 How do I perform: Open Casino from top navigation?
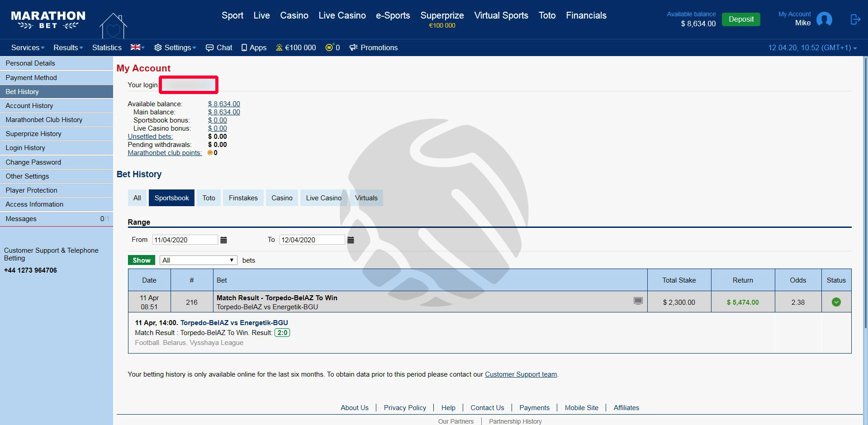[x=294, y=15]
